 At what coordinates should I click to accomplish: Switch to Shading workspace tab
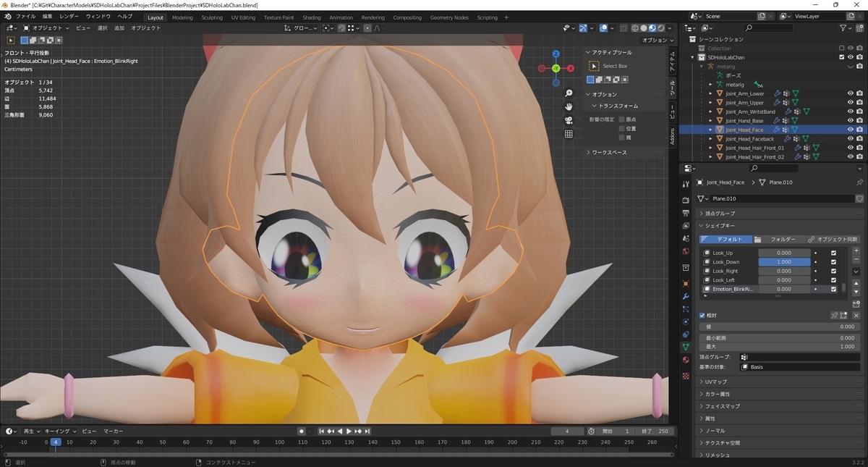coord(312,17)
